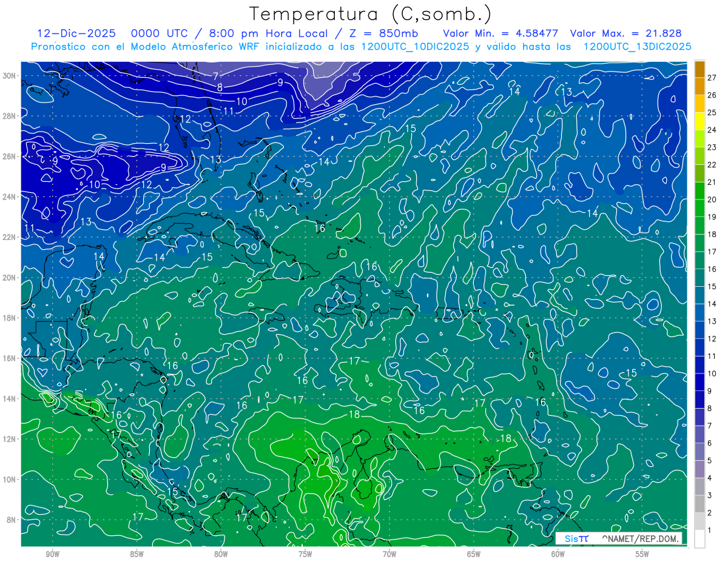Screen dimensions: 728x562
Task: Click the 27 label on the color scale
Action: [712, 77]
